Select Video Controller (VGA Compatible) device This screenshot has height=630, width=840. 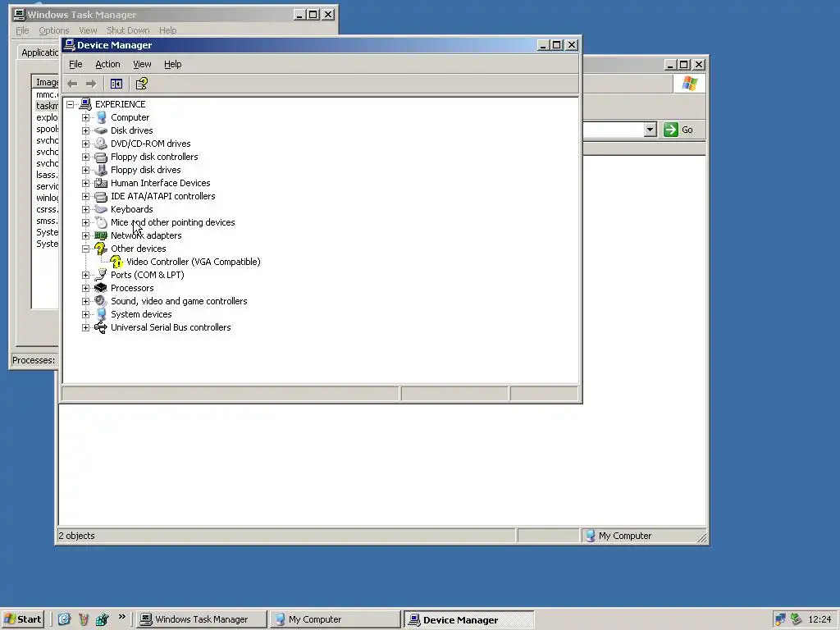194,262
